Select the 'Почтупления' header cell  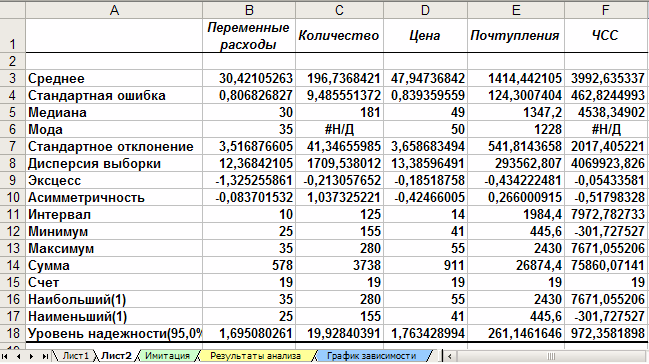[516, 36]
